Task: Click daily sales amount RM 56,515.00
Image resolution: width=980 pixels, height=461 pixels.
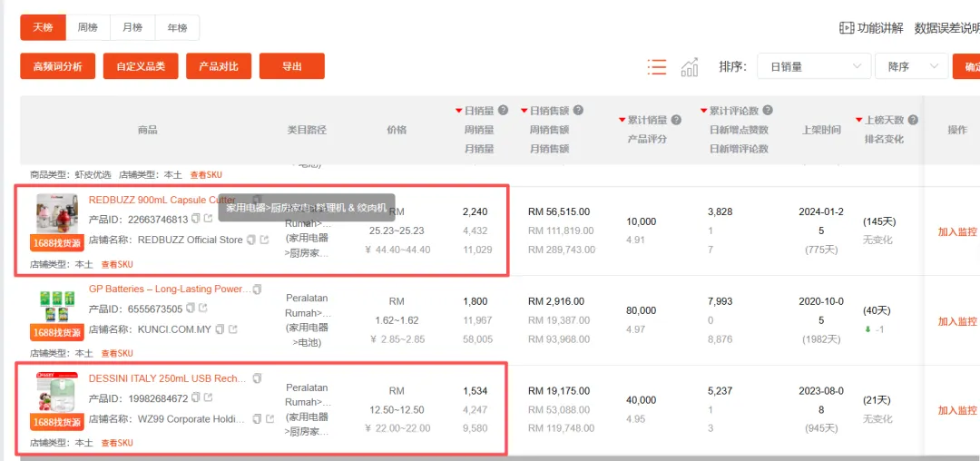Action: point(559,211)
